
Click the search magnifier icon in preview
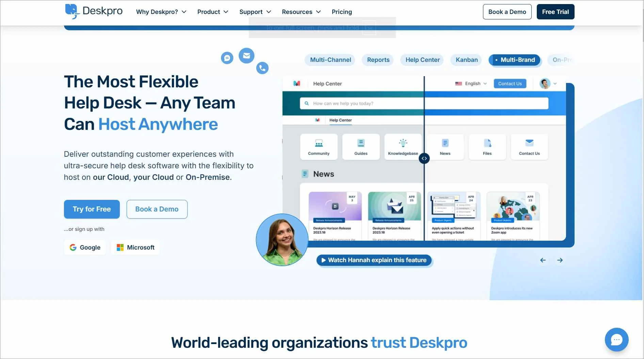tap(307, 103)
